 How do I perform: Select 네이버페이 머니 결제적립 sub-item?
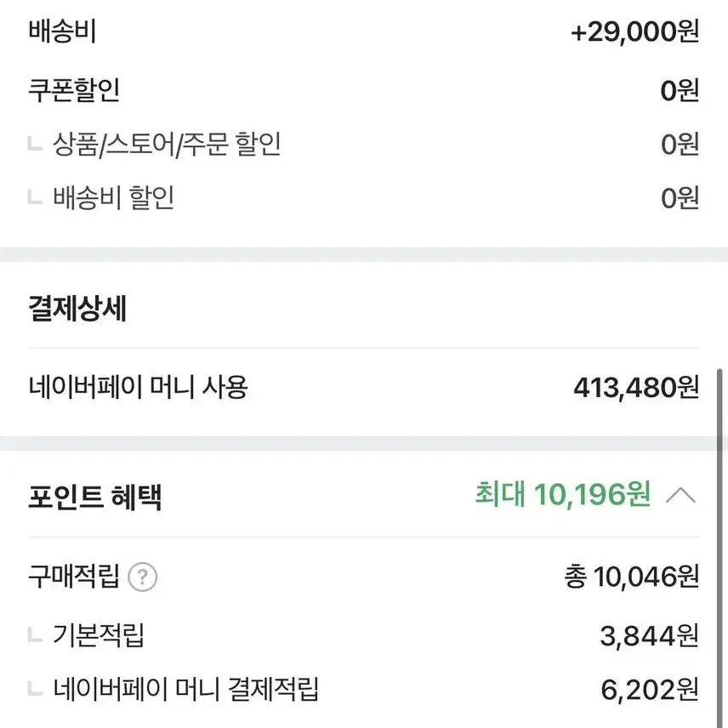(185, 689)
